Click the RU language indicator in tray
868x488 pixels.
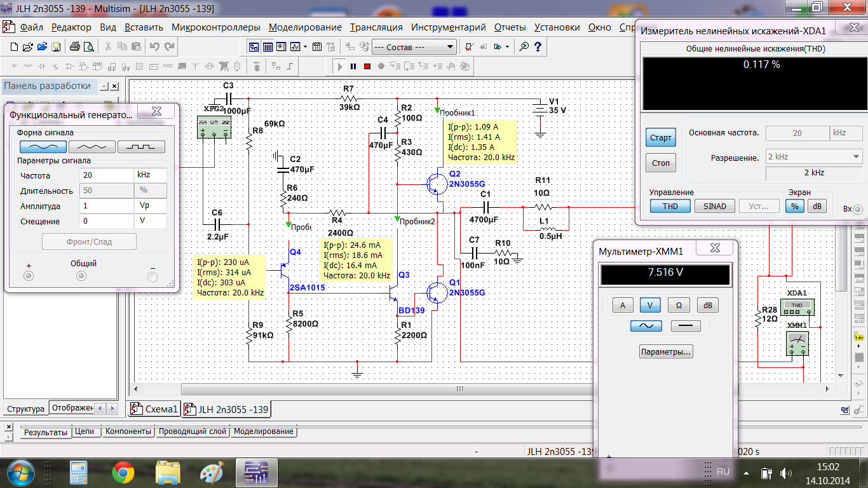pos(723,472)
